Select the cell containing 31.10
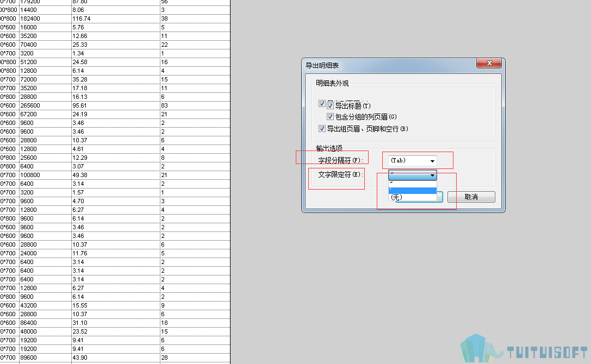This screenshot has height=364, width=591. coord(116,323)
